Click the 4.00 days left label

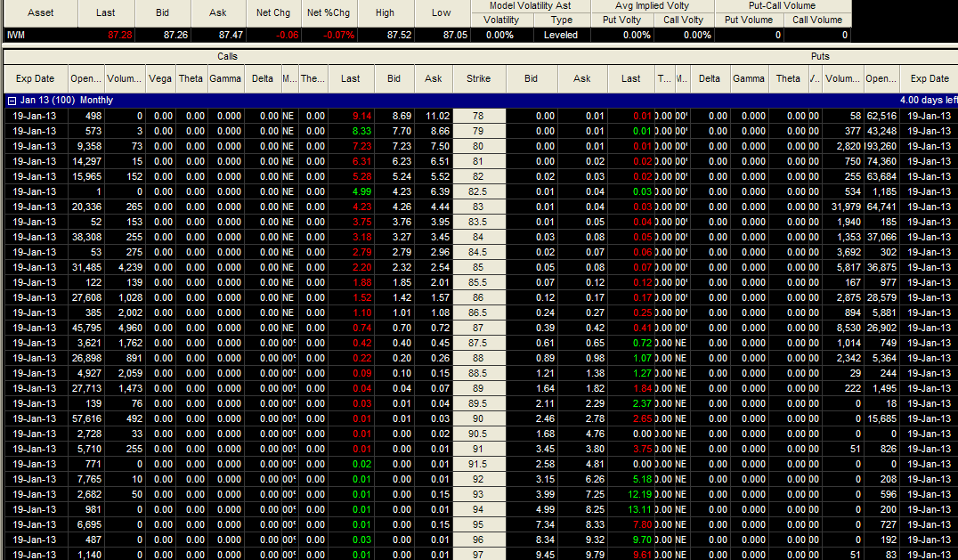click(x=929, y=100)
